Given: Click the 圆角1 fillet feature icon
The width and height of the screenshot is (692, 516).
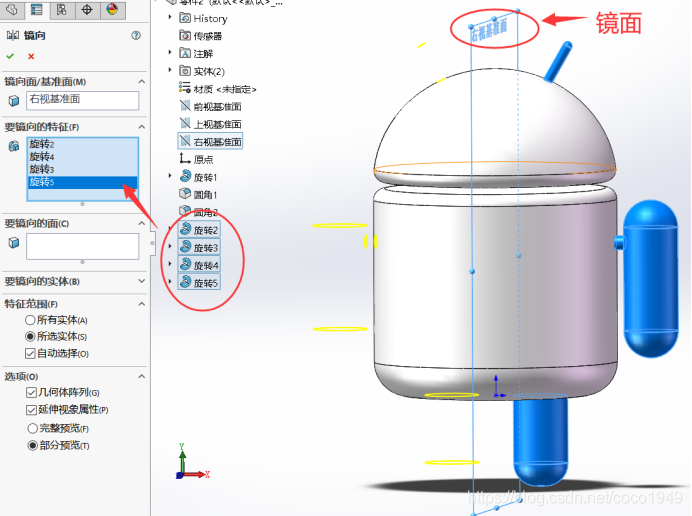Looking at the screenshot, I should point(185,193).
